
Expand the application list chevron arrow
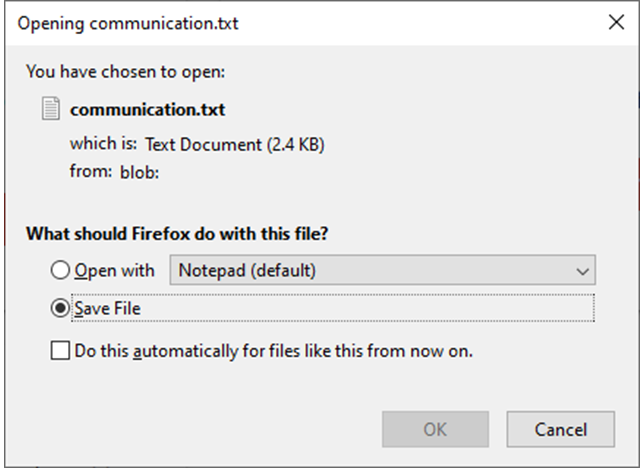[x=581, y=271]
